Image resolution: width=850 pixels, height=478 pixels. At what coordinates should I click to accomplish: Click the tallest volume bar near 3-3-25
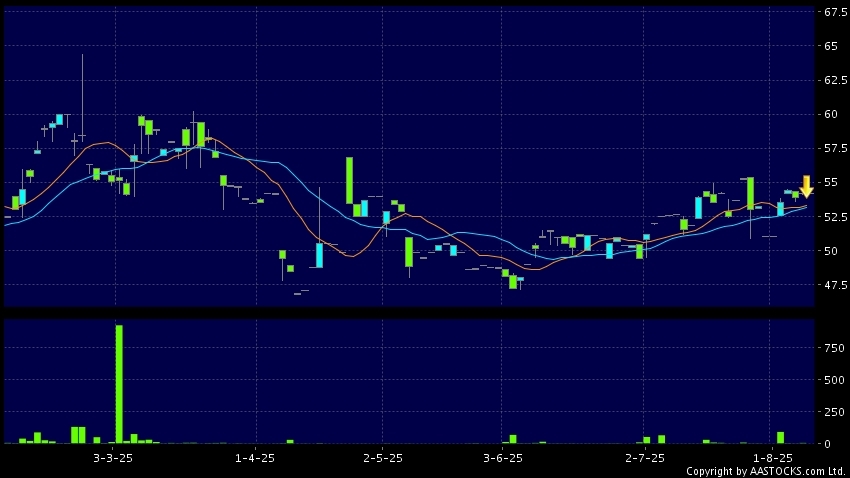(x=119, y=384)
